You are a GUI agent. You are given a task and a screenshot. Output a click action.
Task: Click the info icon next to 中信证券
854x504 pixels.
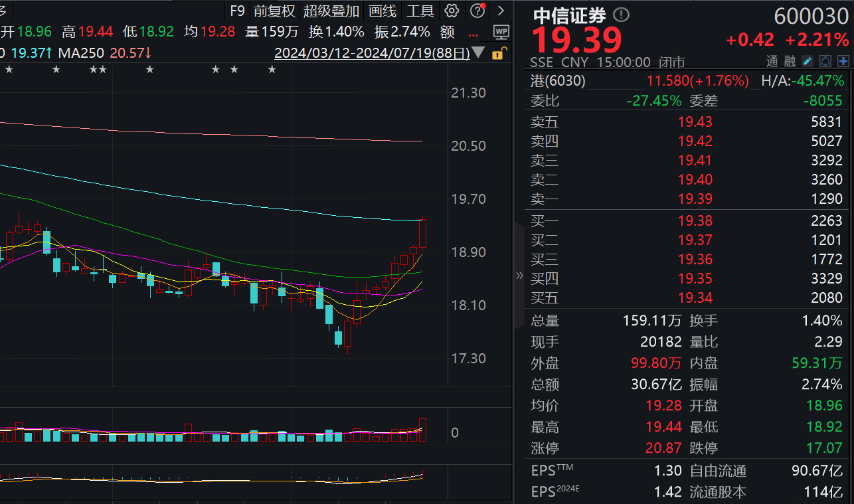point(622,15)
